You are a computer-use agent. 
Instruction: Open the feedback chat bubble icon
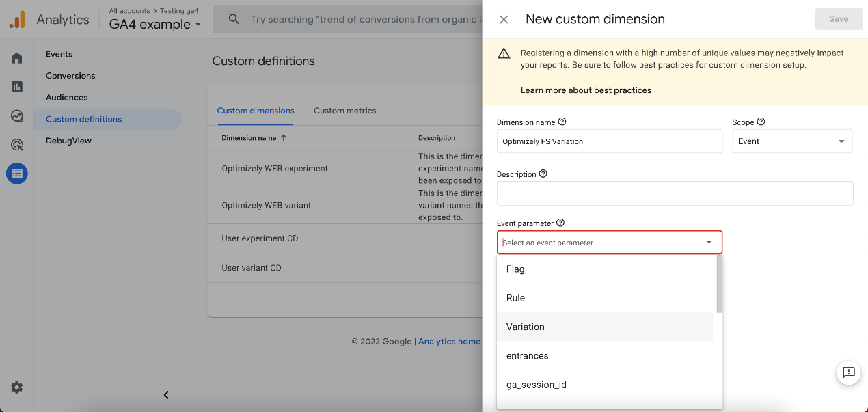[x=848, y=372]
